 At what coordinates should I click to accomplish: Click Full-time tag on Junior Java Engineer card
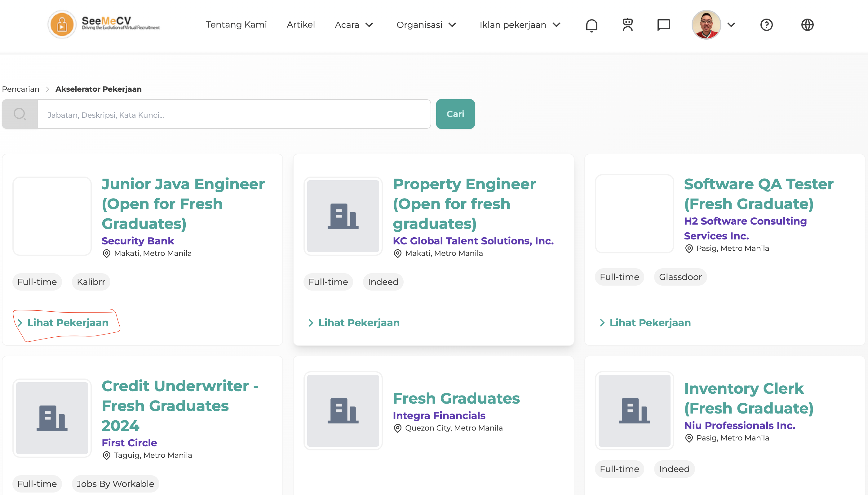(37, 282)
